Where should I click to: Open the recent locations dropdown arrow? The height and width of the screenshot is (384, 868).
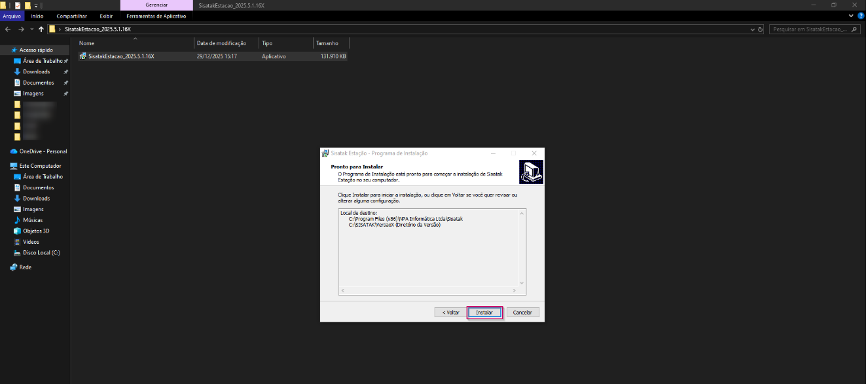(31, 29)
